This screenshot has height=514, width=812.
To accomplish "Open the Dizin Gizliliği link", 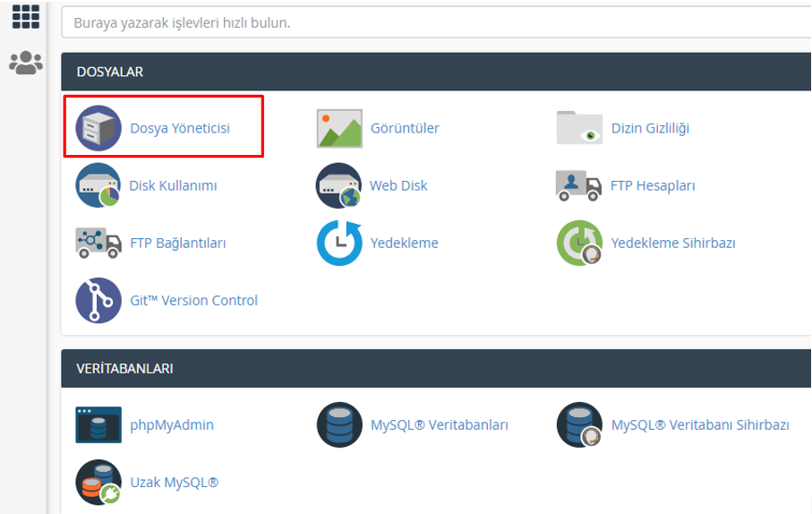I will coord(651,128).
